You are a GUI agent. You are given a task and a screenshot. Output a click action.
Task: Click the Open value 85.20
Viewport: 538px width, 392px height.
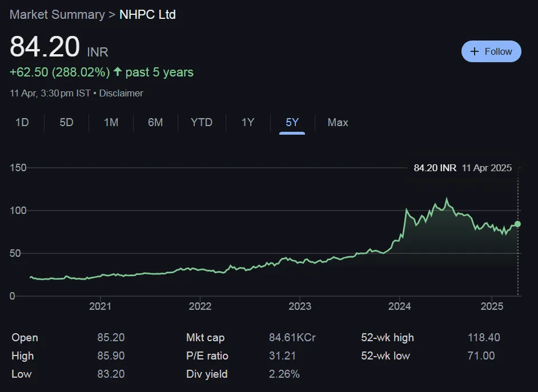tap(111, 338)
